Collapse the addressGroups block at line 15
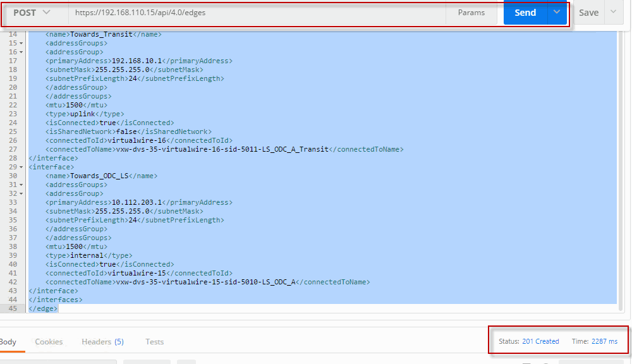The height and width of the screenshot is (364, 632). 23,44
